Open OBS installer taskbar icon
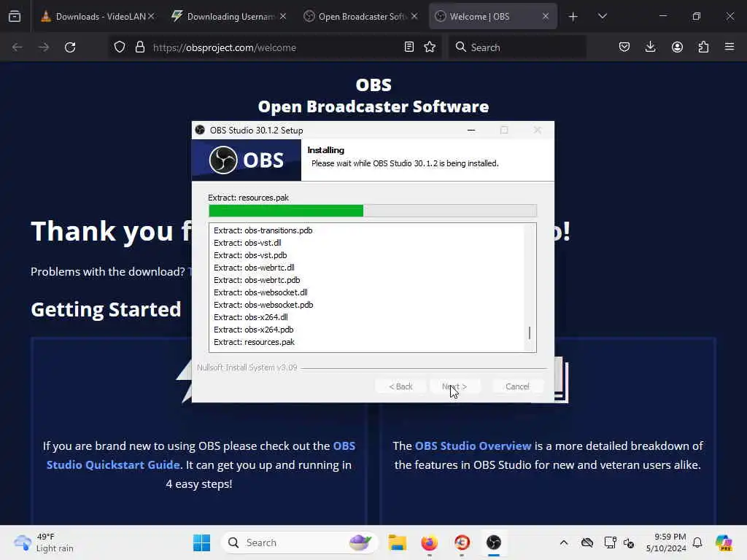Image resolution: width=747 pixels, height=560 pixels. 494,542
